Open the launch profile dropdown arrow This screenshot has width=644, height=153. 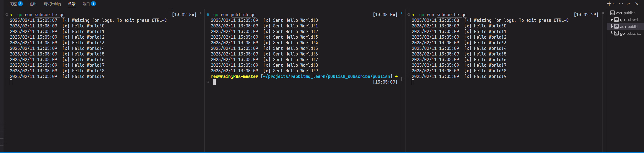click(614, 4)
